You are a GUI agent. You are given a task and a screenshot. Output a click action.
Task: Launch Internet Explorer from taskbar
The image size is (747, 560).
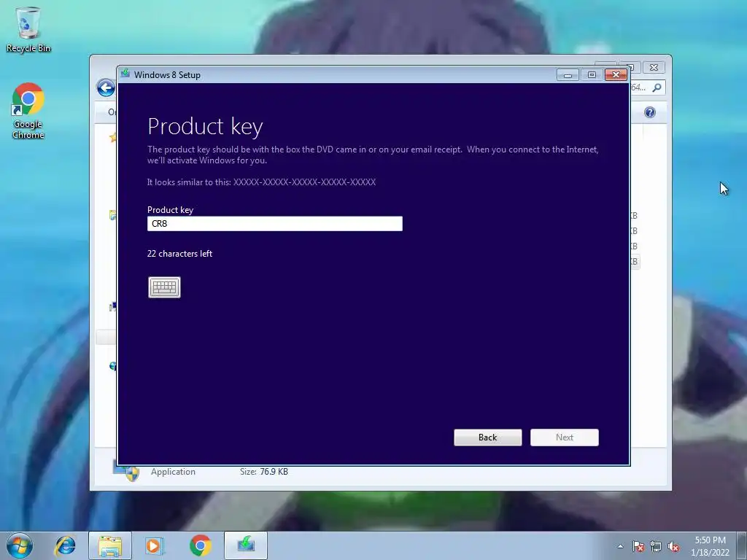[65, 545]
